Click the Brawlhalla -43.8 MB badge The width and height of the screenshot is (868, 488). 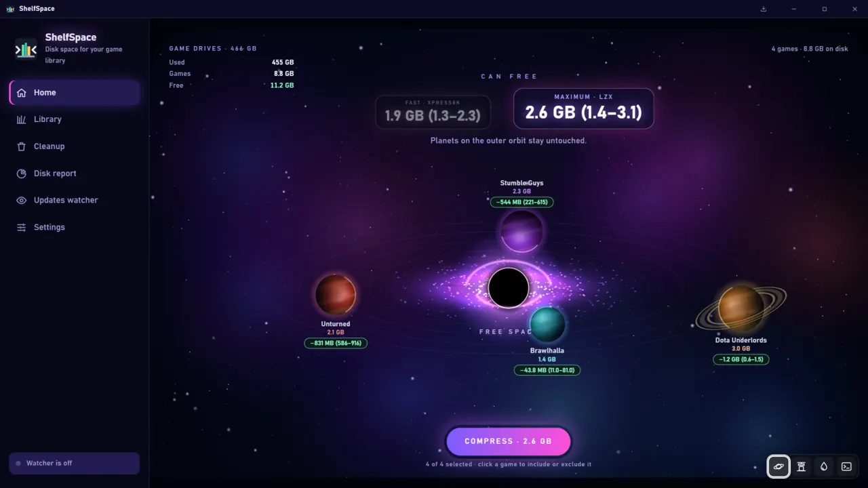pos(547,370)
